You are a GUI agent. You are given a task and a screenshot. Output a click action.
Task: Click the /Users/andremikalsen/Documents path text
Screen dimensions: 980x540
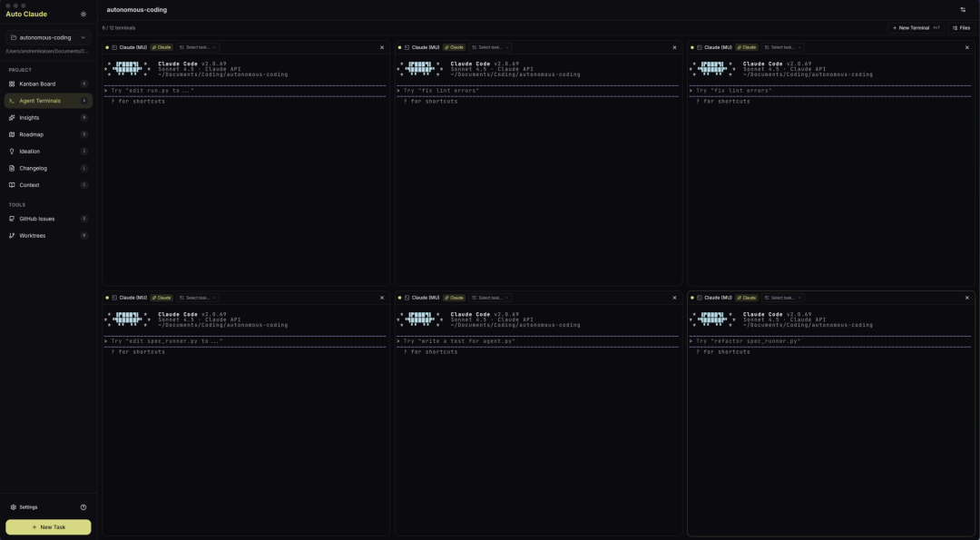(x=47, y=51)
